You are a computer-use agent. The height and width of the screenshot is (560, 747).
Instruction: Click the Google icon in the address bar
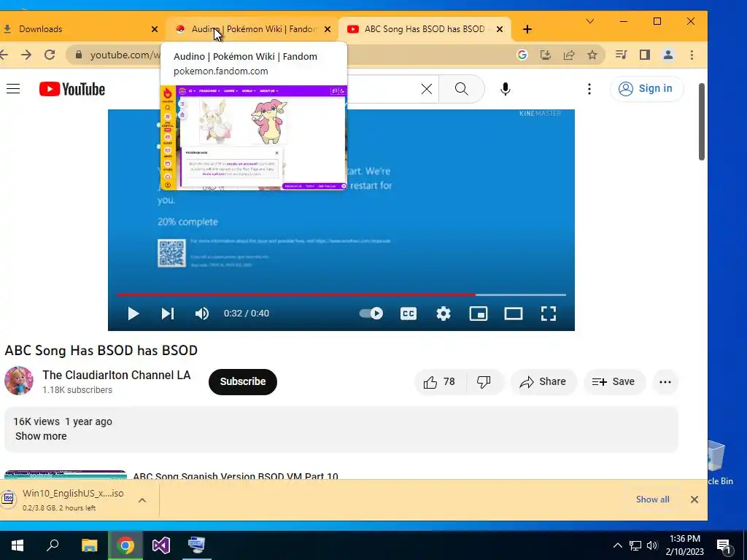522,55
